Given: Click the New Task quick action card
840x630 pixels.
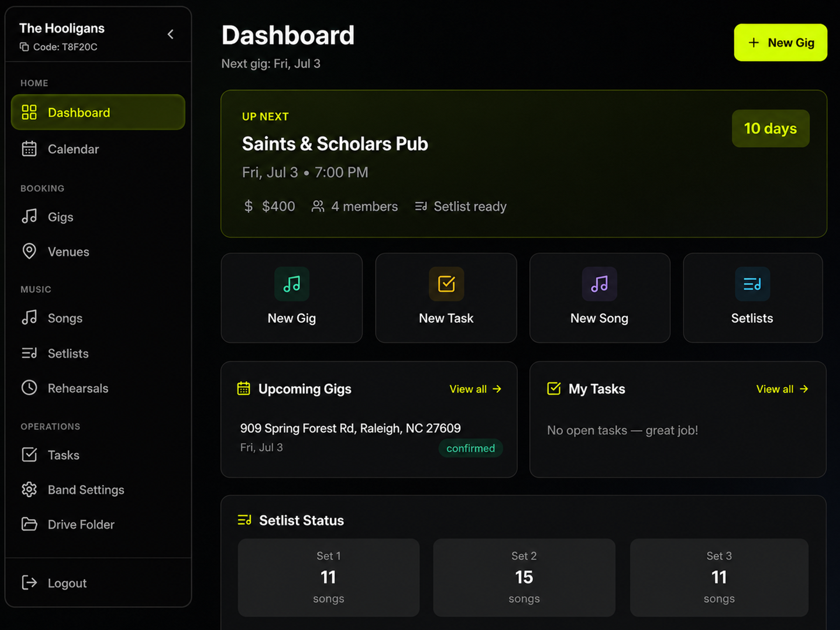Looking at the screenshot, I should (x=446, y=298).
